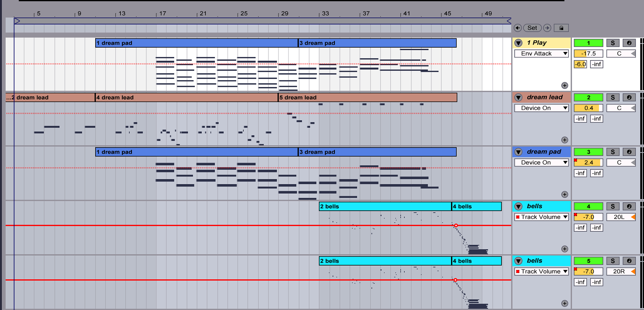The image size is (644, 310).
Task: Select automation breakpoint on bells track 5
Action: (x=455, y=280)
